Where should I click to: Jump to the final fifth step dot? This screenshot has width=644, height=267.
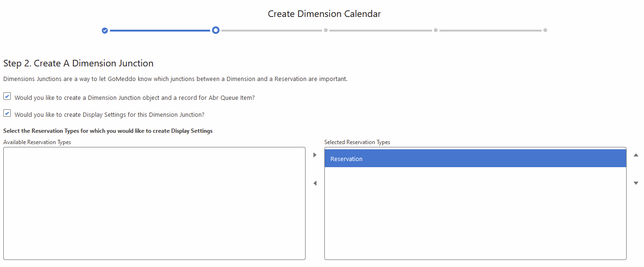coord(545,30)
